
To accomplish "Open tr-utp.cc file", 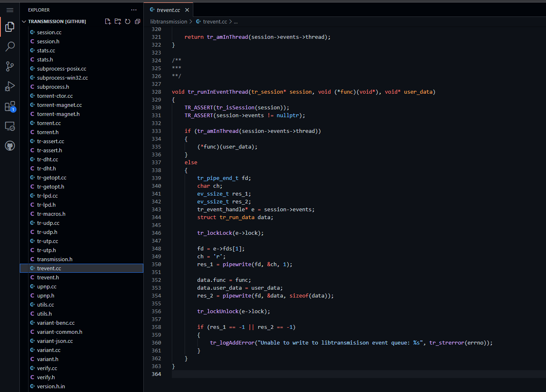I will (x=82, y=241).
